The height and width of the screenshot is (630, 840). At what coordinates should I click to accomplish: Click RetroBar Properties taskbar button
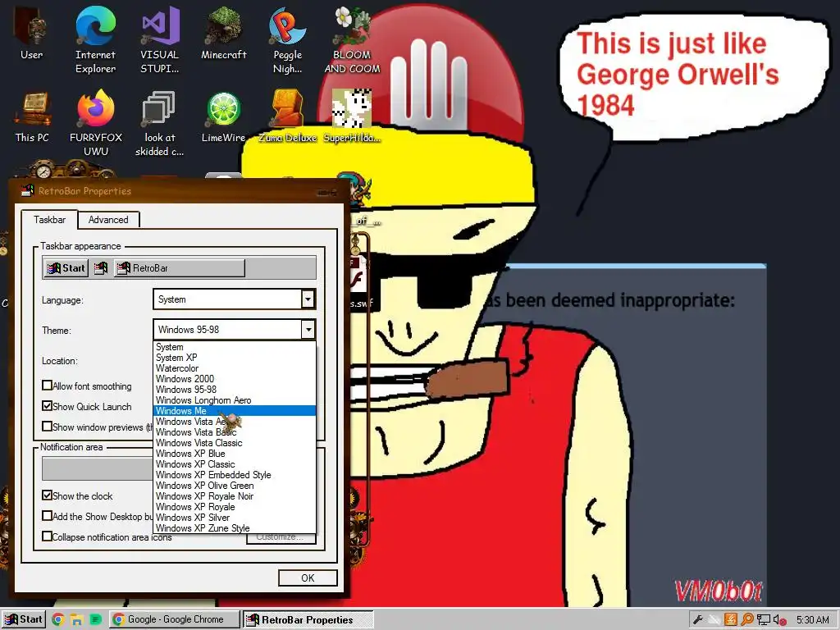coord(308,620)
